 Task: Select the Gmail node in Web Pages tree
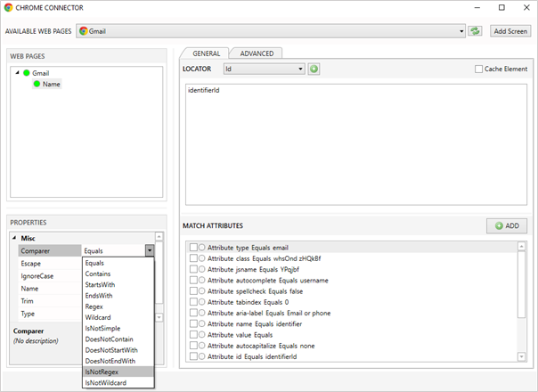(x=40, y=73)
